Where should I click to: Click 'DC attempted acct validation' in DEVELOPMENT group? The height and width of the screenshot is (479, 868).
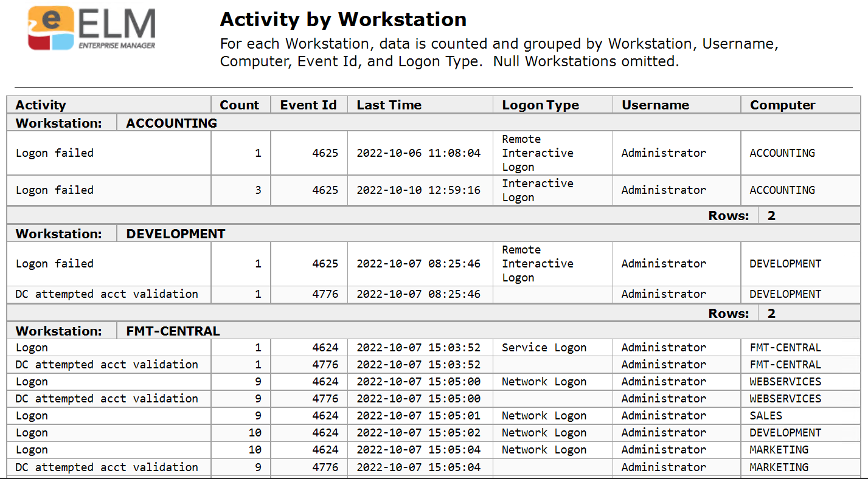pyautogui.click(x=107, y=294)
